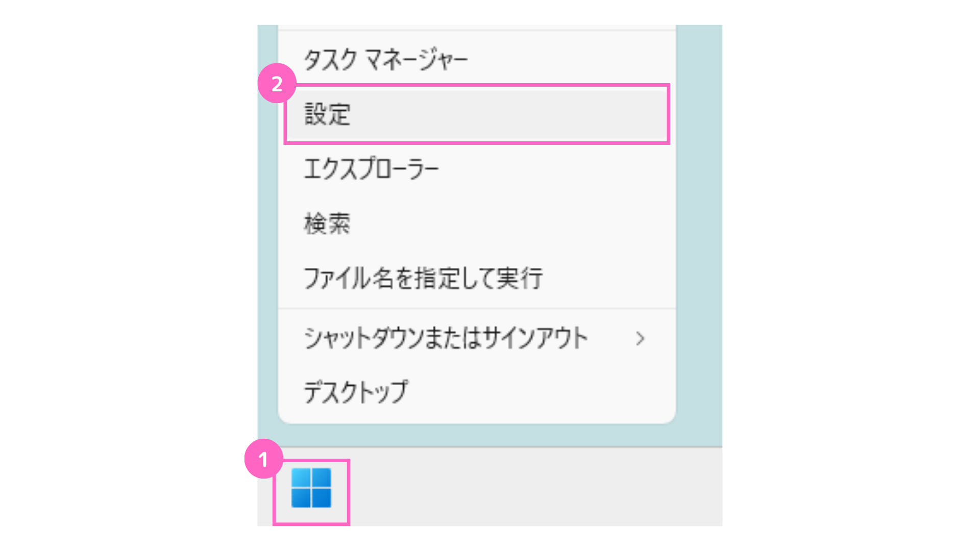
Task: Click the lower-right blue pane of Windows logo
Action: 322,498
